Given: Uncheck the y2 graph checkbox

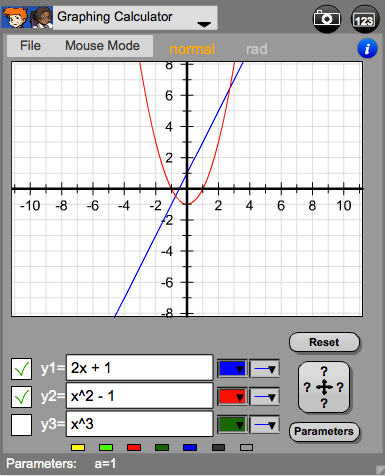Looking at the screenshot, I should point(22,397).
